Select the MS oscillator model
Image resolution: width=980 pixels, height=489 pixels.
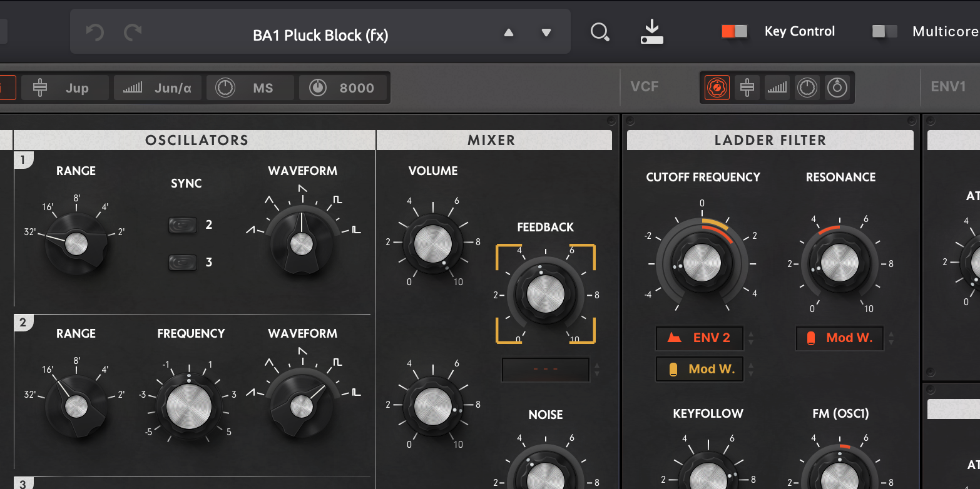pyautogui.click(x=250, y=88)
